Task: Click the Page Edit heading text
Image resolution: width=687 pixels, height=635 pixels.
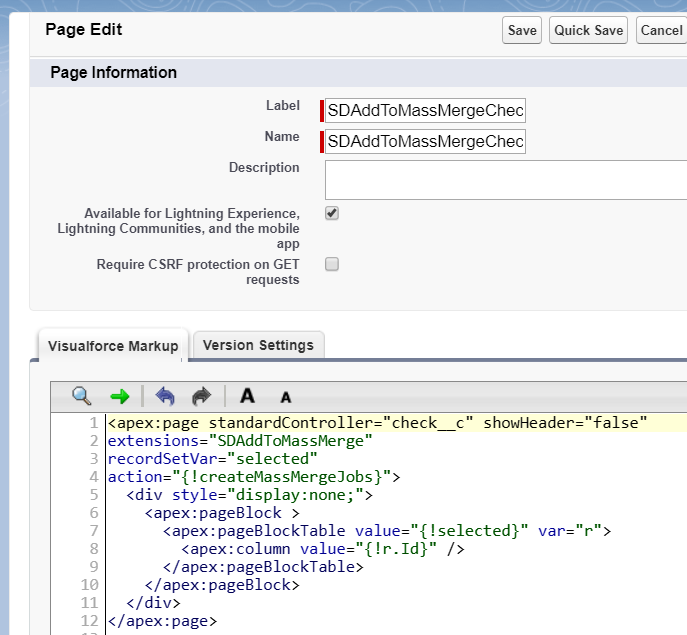Action: tap(84, 29)
